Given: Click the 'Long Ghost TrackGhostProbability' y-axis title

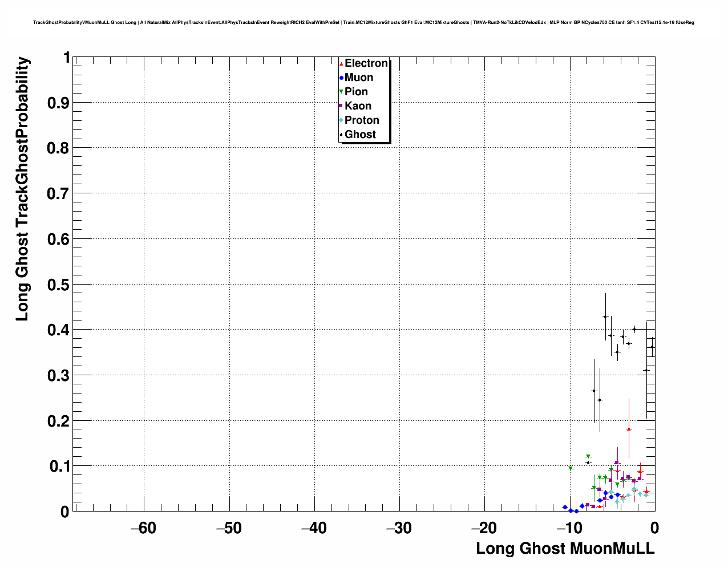Looking at the screenshot, I should 22,189.
